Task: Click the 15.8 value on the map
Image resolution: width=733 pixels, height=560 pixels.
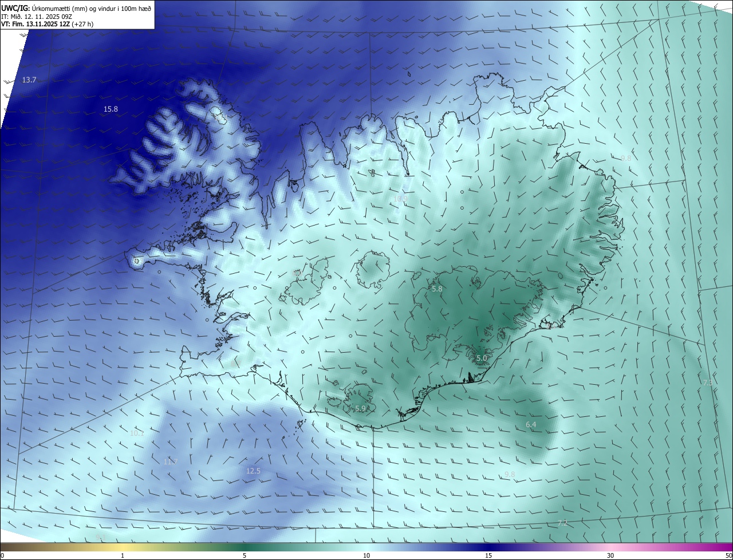Action: click(111, 109)
